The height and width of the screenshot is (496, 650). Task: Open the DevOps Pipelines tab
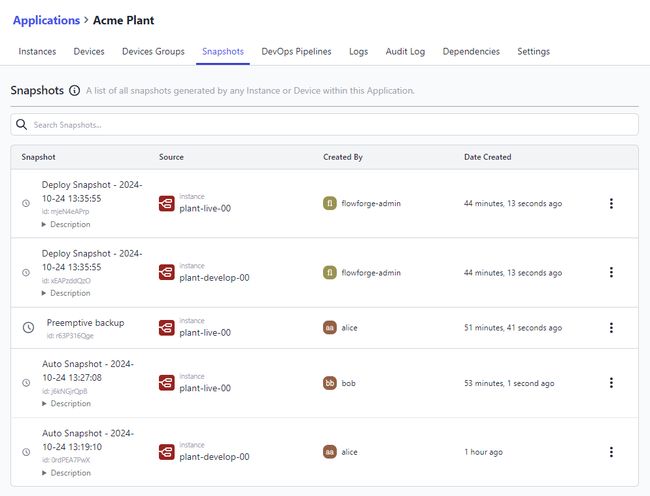296,51
